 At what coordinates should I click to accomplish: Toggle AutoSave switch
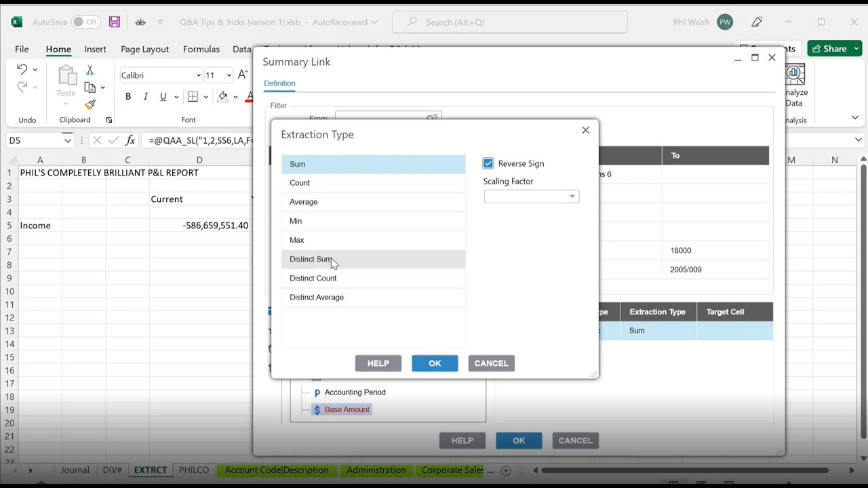coord(86,22)
